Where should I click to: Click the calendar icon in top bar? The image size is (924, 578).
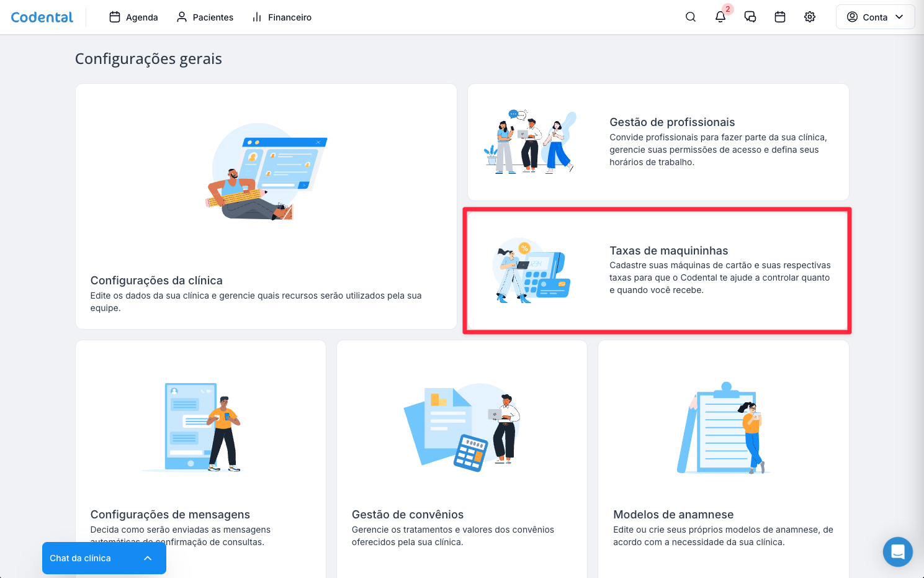[x=780, y=17]
